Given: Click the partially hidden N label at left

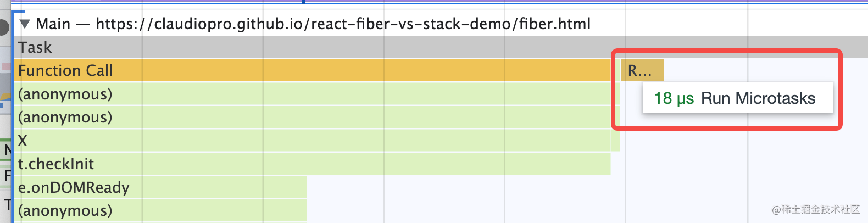Looking at the screenshot, I should tap(7, 150).
